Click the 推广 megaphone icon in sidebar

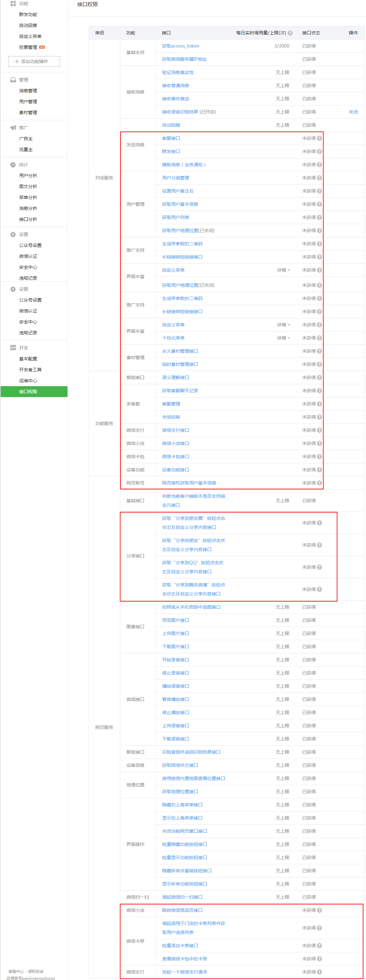13,128
